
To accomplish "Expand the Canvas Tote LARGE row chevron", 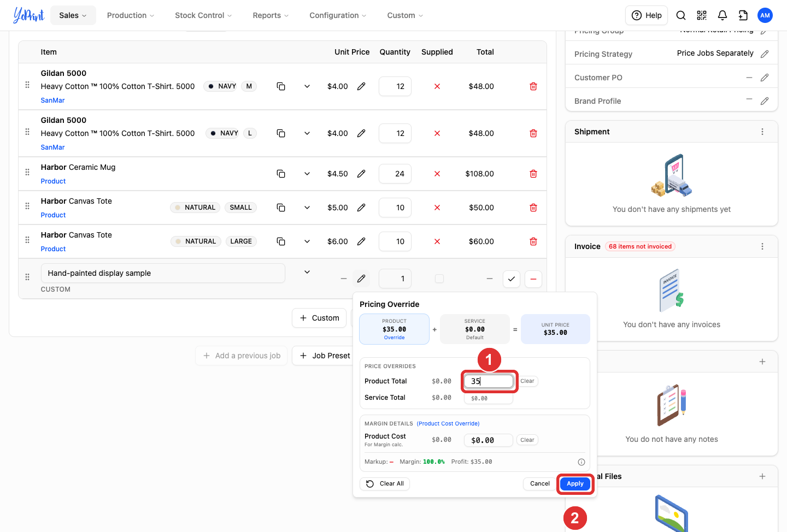I will point(307,241).
